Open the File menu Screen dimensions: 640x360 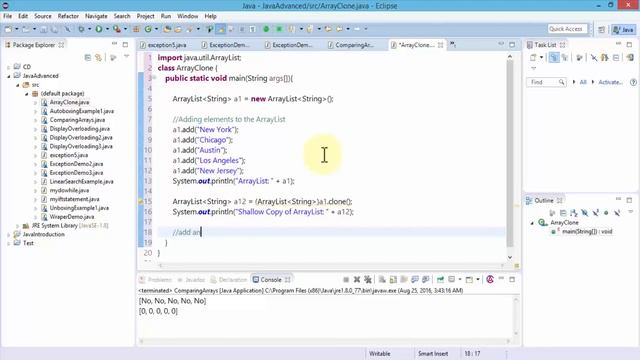[x=7, y=16]
